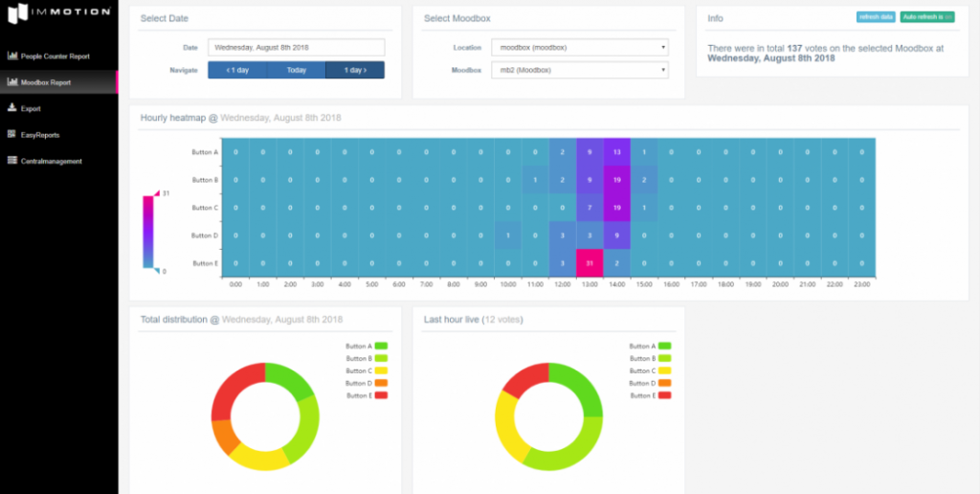Screen dimensions: 980x494
Task: Click the Date input field
Action: (x=296, y=47)
